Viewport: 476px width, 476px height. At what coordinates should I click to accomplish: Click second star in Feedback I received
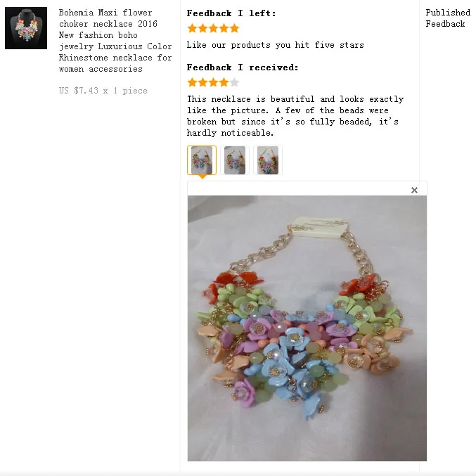(202, 82)
